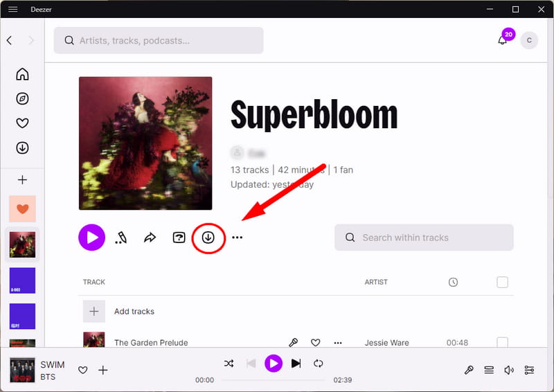Skip to previous track

(x=251, y=364)
